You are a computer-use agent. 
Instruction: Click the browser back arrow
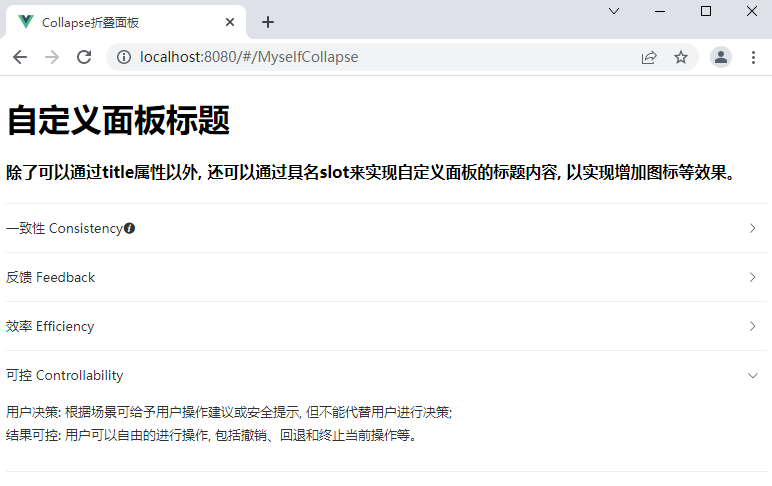click(20, 57)
